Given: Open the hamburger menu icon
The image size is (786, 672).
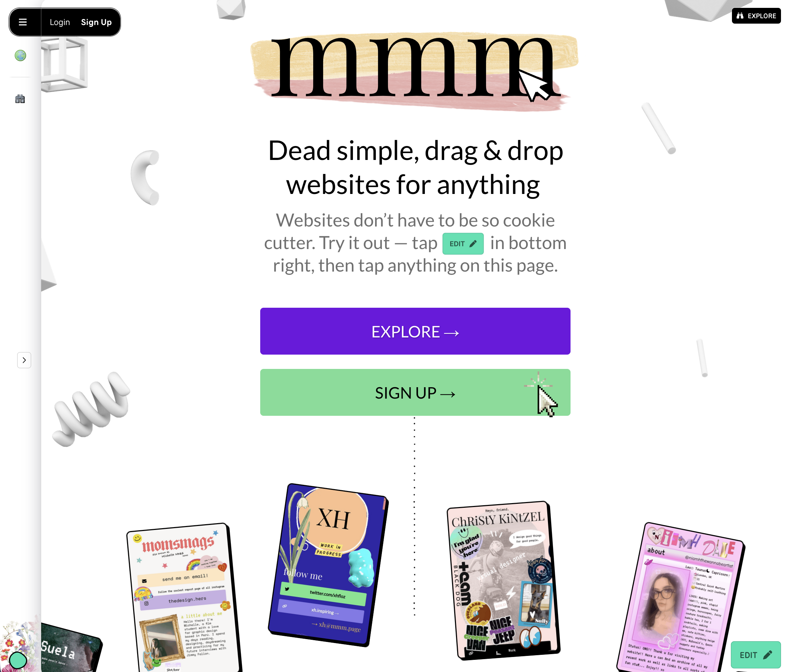Looking at the screenshot, I should 23,22.
